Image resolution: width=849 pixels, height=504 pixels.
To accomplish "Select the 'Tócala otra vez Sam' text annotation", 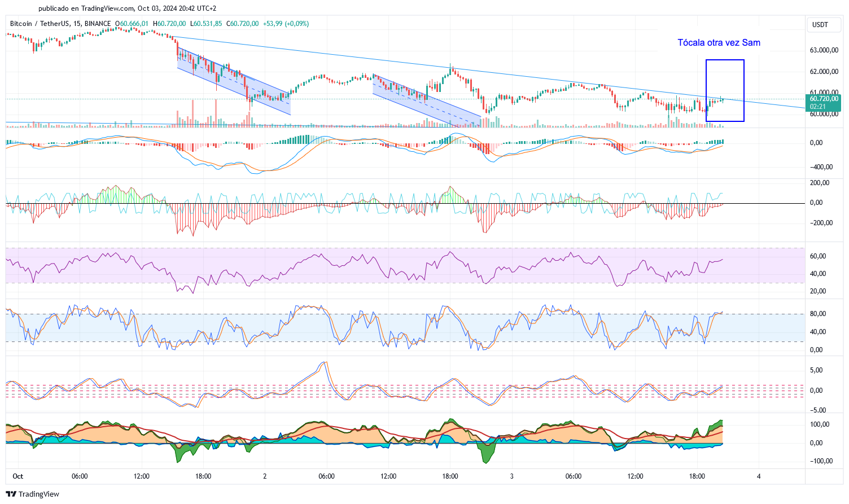I will tap(719, 43).
